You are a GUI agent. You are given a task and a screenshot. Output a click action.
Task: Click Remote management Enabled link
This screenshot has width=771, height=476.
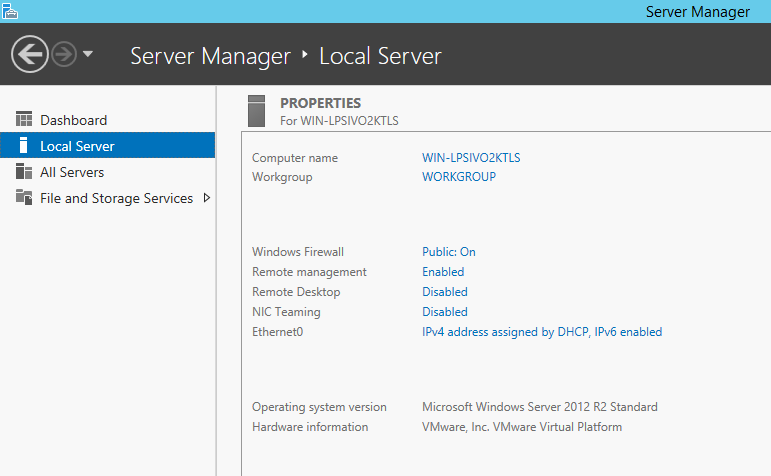click(443, 272)
